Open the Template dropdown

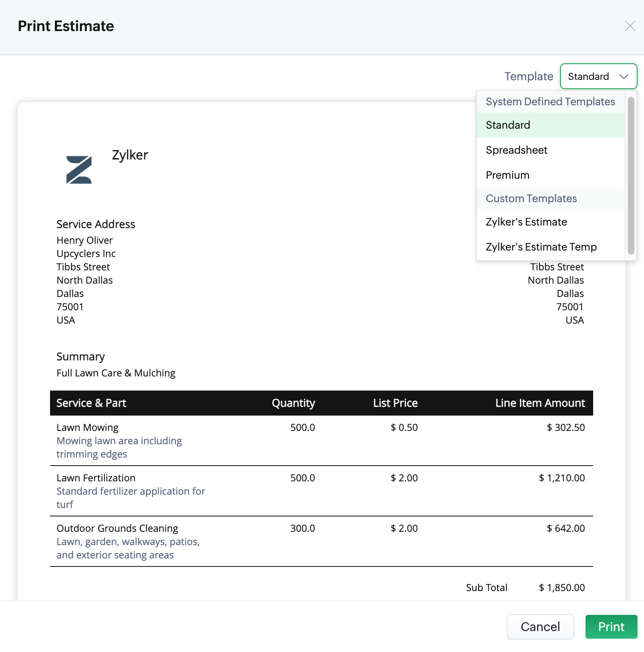click(598, 76)
